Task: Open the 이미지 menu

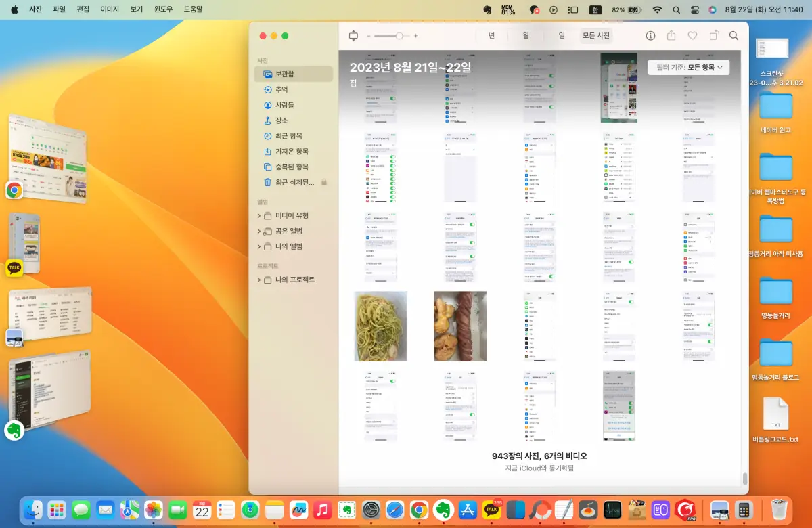Action: tap(110, 9)
